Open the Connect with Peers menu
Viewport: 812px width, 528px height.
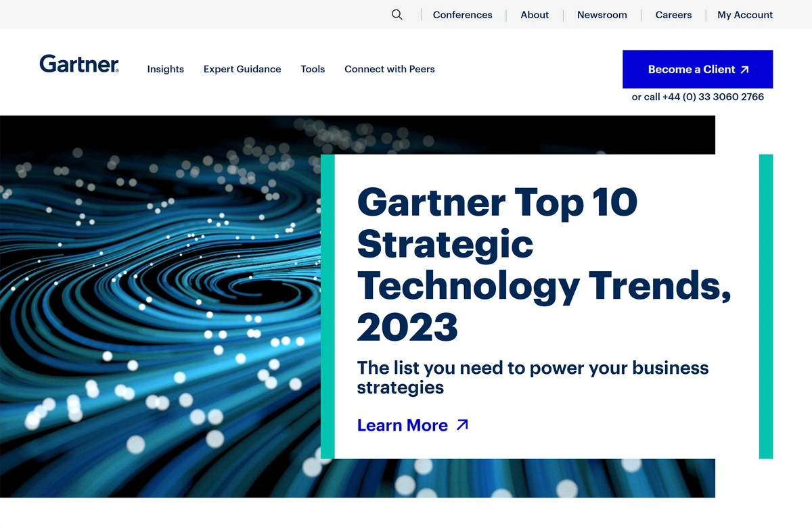coord(390,69)
